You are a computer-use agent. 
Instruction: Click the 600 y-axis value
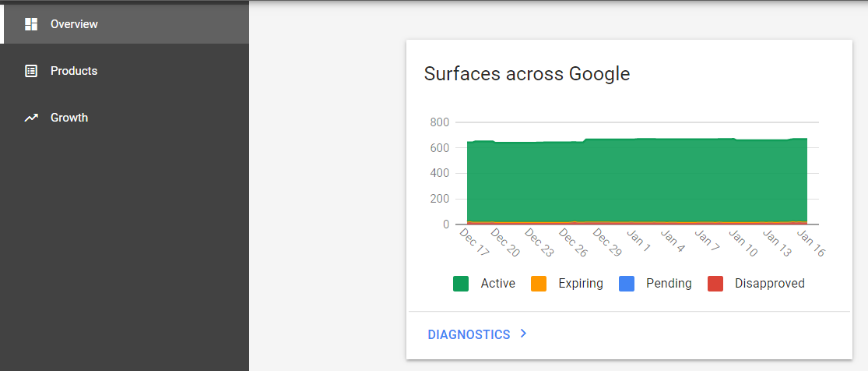[x=439, y=147]
